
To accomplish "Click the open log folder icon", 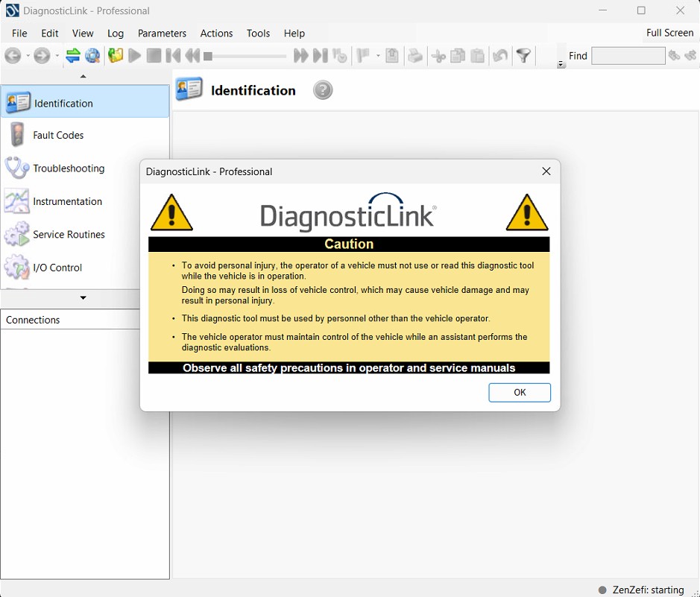I will click(x=115, y=56).
